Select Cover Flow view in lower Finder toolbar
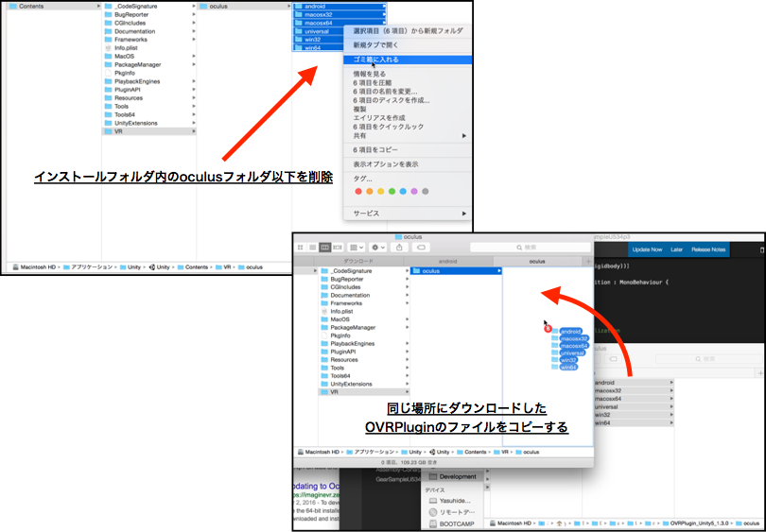Screen dimensions: 766x532 (338, 248)
